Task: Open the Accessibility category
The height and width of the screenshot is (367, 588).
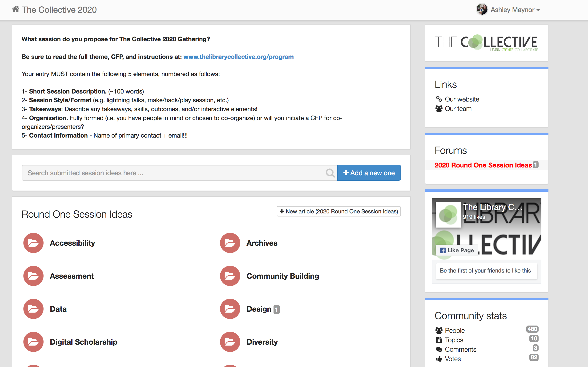Action: coord(72,243)
